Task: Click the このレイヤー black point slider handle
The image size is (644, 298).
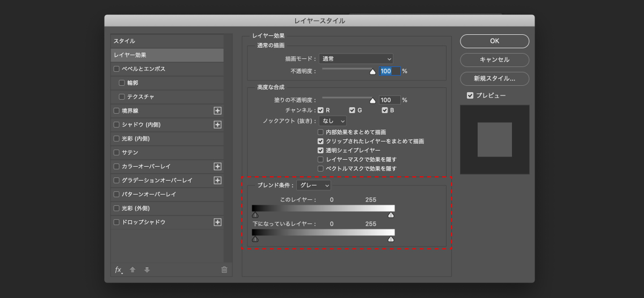Action: (x=255, y=215)
